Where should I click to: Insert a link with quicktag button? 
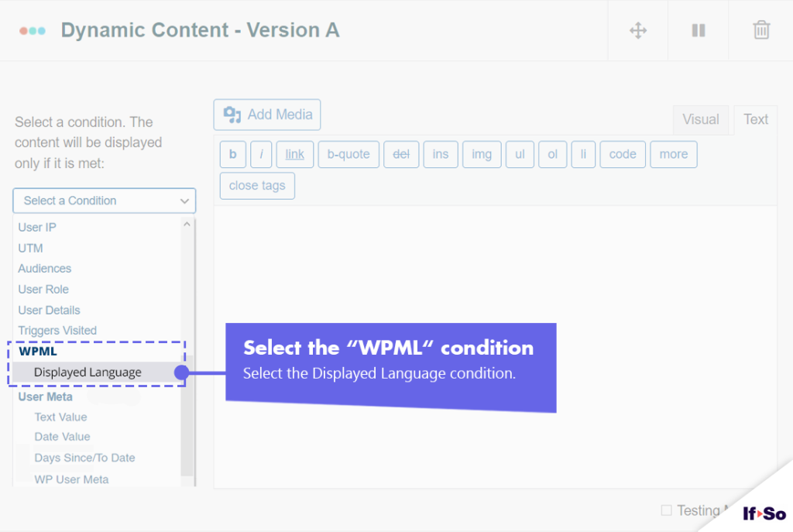click(x=294, y=154)
